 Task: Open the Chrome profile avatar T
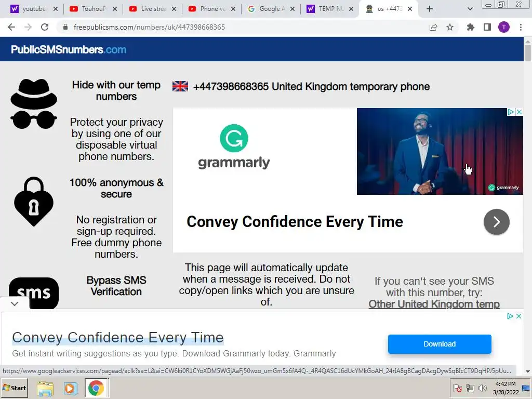(504, 27)
